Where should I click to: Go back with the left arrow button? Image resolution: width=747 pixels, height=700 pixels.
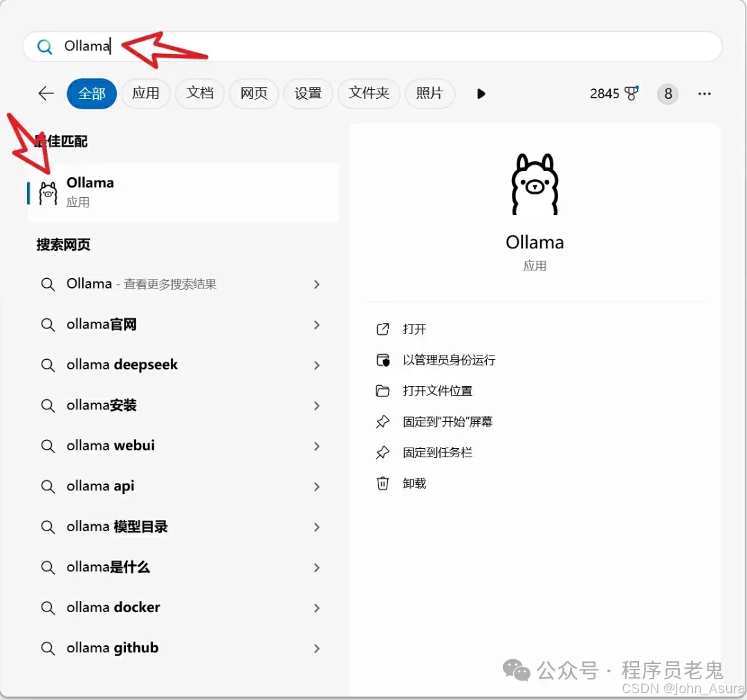pos(46,93)
